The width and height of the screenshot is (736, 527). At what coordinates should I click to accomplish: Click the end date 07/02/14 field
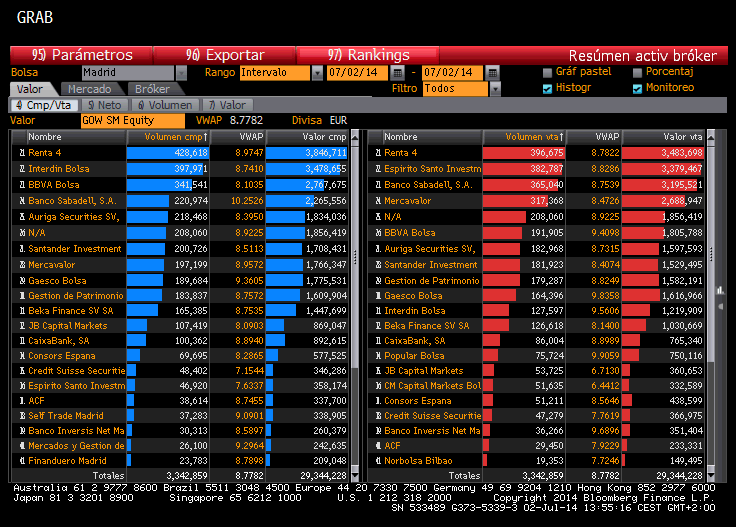[452, 73]
